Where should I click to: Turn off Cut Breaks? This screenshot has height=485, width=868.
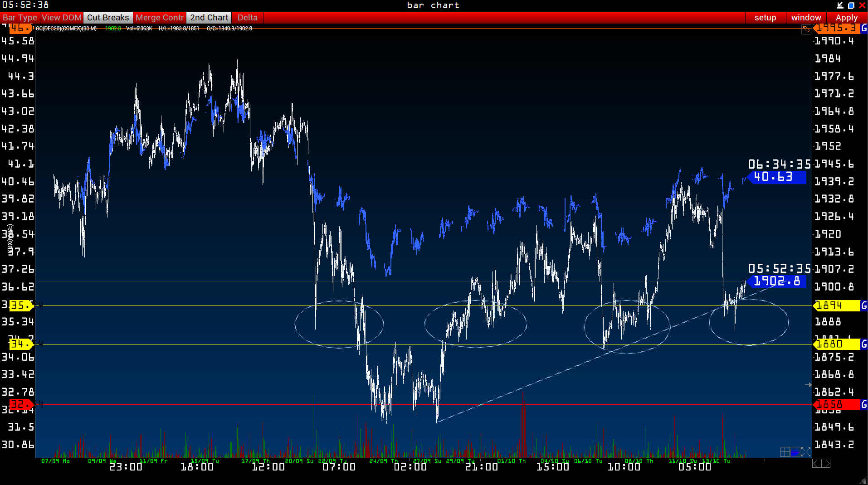(x=108, y=18)
